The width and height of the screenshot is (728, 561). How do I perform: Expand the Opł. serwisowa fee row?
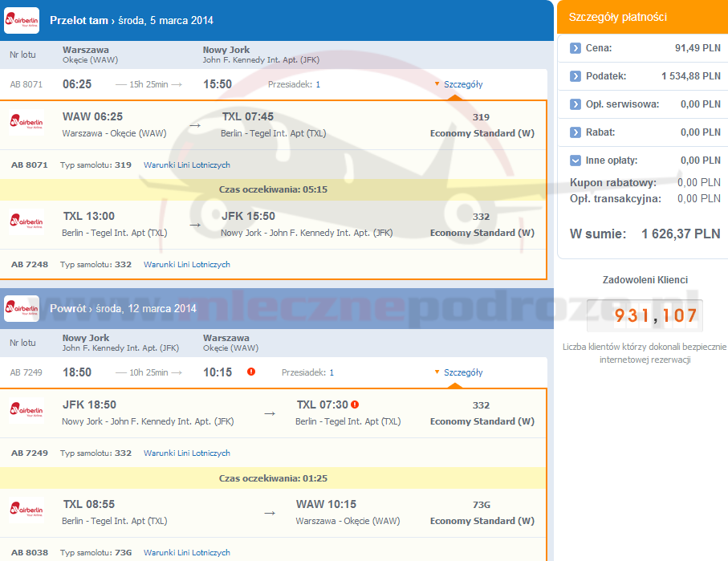point(575,104)
